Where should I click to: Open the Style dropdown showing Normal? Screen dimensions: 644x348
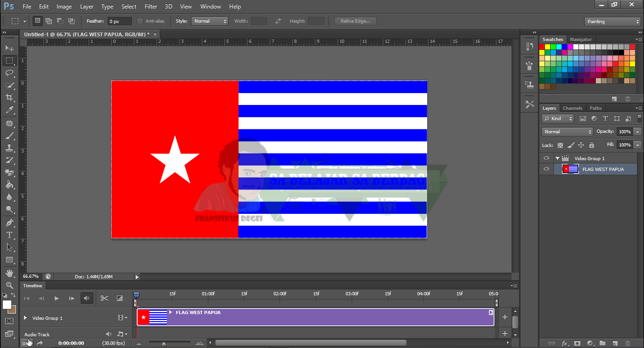tap(210, 21)
